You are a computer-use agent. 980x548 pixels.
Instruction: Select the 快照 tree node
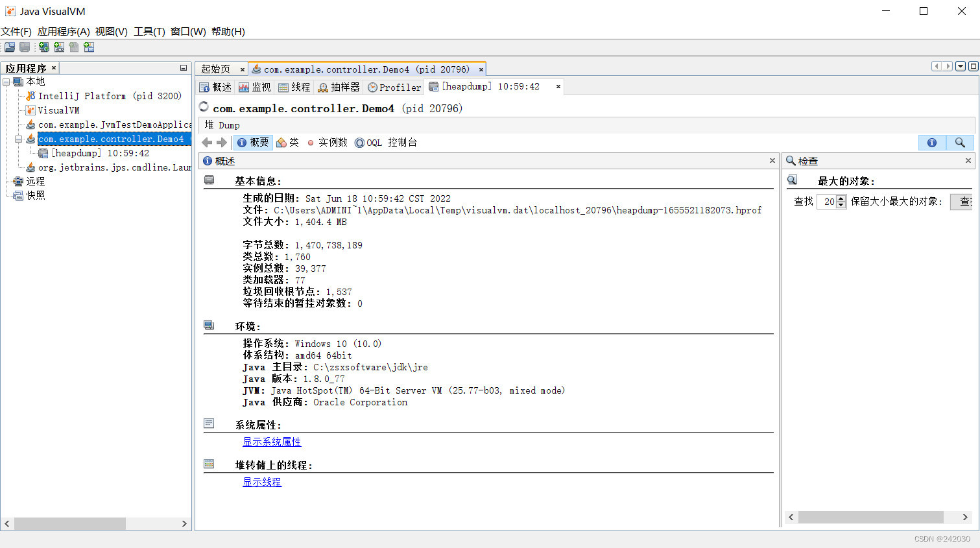[x=36, y=195]
